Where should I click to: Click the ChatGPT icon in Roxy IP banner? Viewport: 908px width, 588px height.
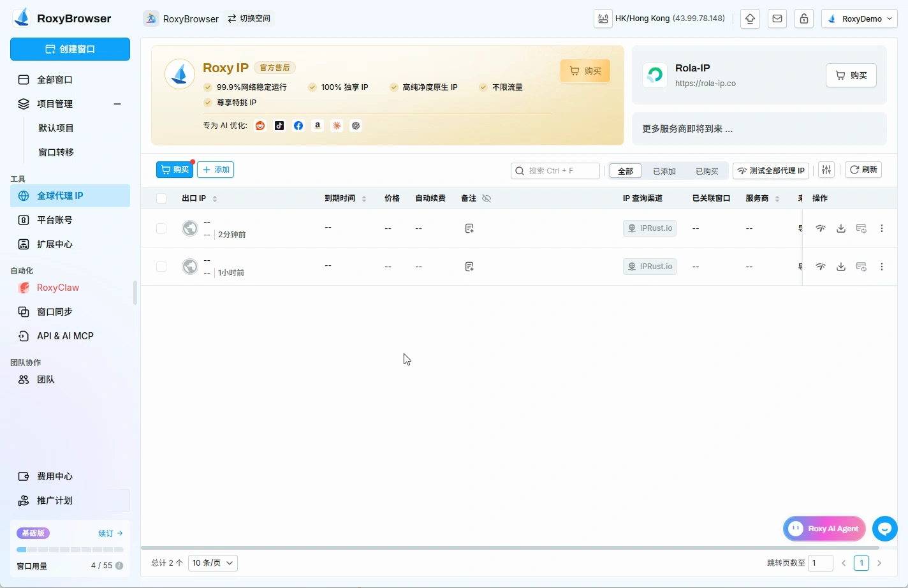[x=356, y=126]
